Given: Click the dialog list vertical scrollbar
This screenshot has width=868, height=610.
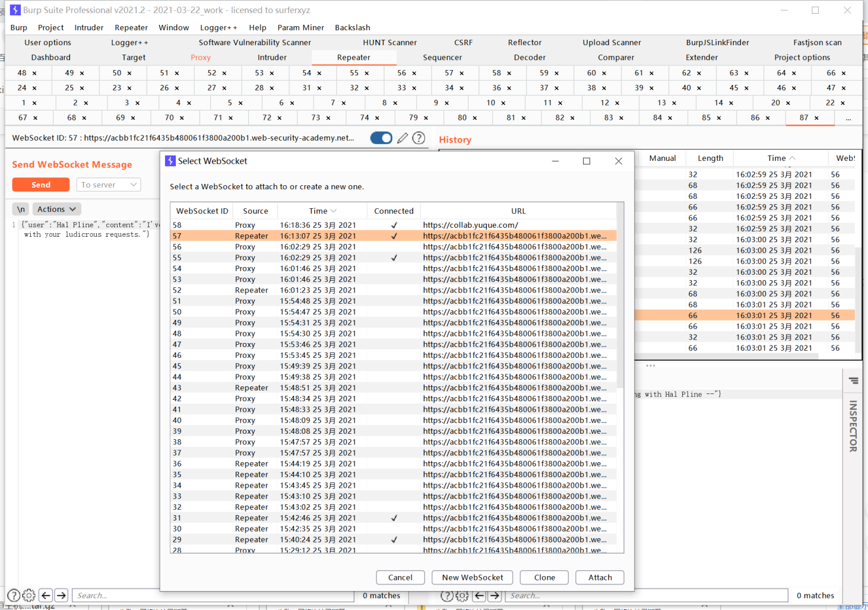Looking at the screenshot, I should 620,297.
